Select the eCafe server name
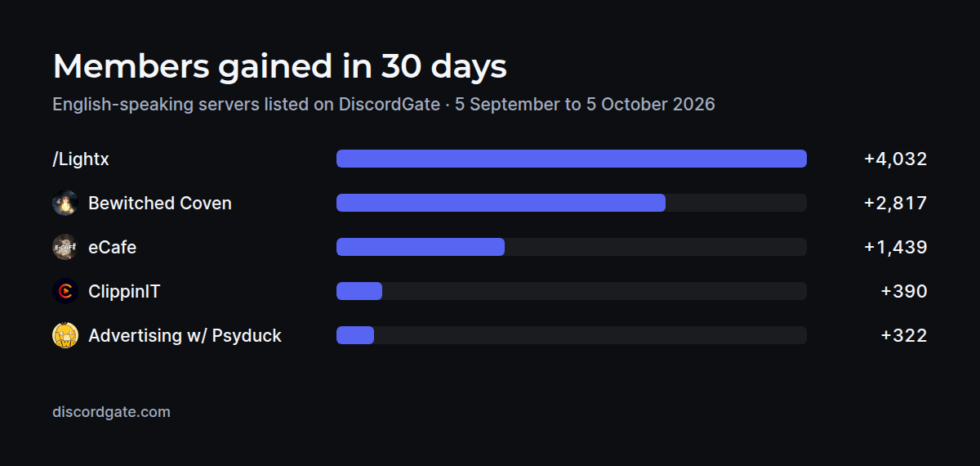The height and width of the screenshot is (466, 980). pyautogui.click(x=112, y=247)
